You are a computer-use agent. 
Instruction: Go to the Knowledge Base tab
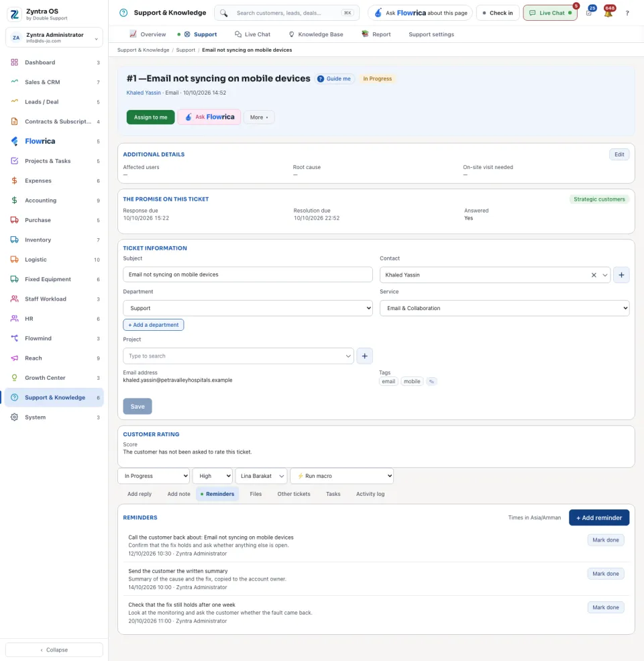pyautogui.click(x=316, y=34)
